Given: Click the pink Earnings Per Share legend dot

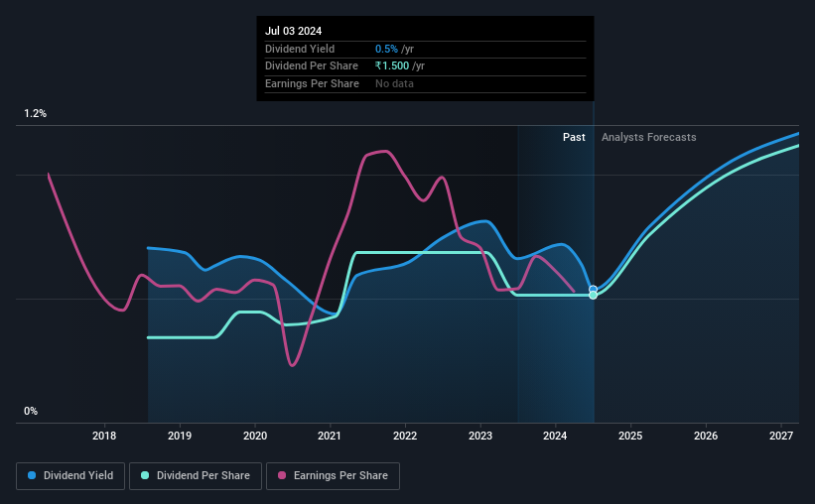Looking at the screenshot, I should pyautogui.click(x=282, y=475).
